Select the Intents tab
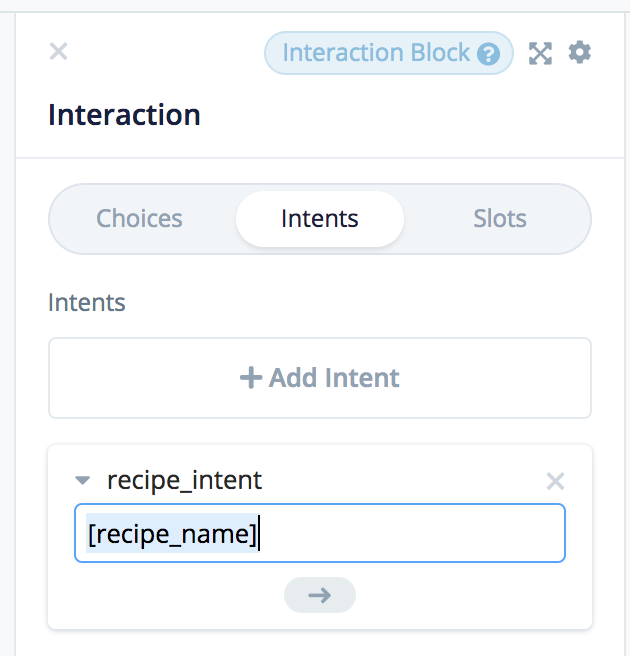 pyautogui.click(x=320, y=218)
